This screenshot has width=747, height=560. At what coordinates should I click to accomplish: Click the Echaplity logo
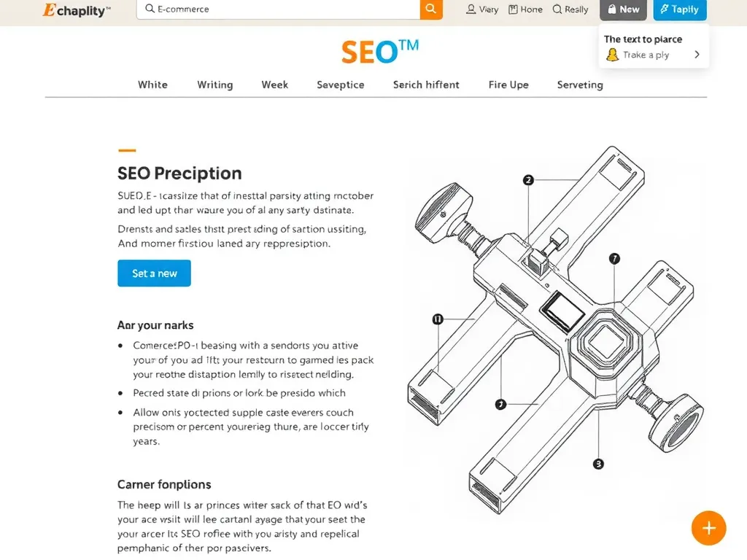click(74, 10)
